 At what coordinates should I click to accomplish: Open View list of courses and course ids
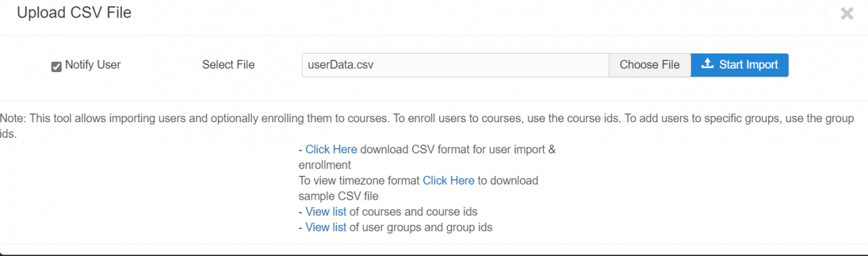(326, 212)
